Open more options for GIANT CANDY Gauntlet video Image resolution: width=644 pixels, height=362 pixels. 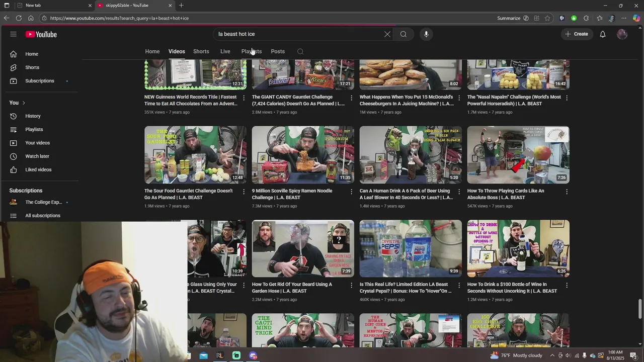[352, 98]
